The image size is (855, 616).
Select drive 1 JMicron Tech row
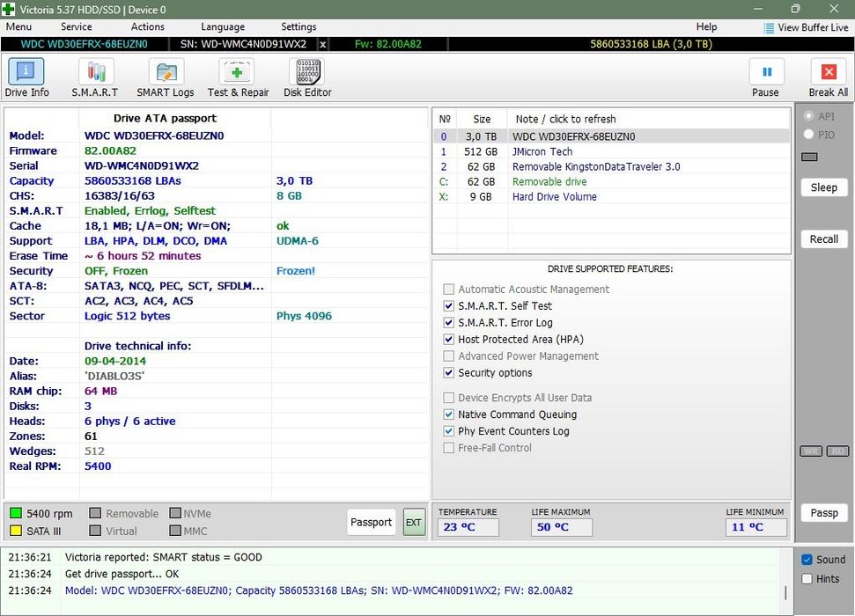coord(612,151)
